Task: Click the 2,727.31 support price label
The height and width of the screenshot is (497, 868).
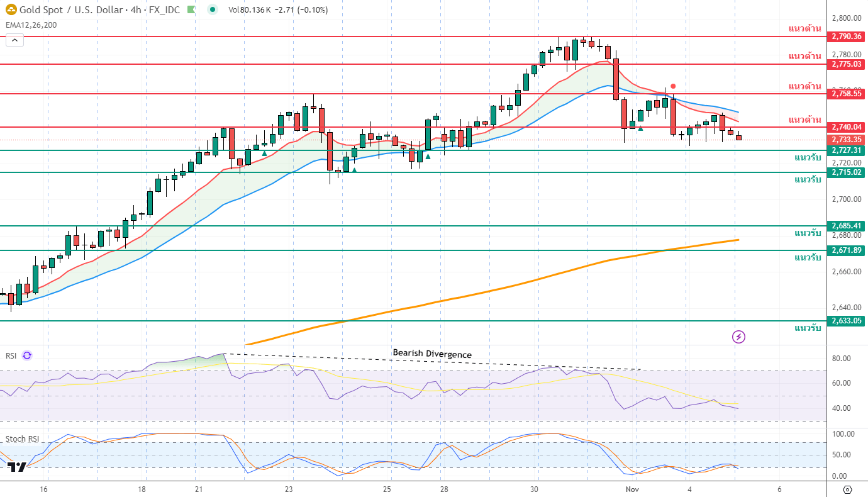Action: point(847,150)
